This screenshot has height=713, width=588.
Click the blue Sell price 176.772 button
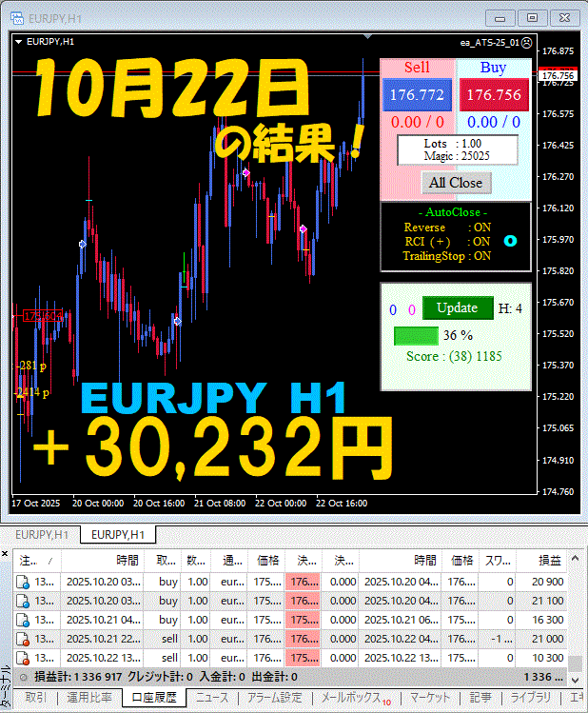[x=417, y=94]
